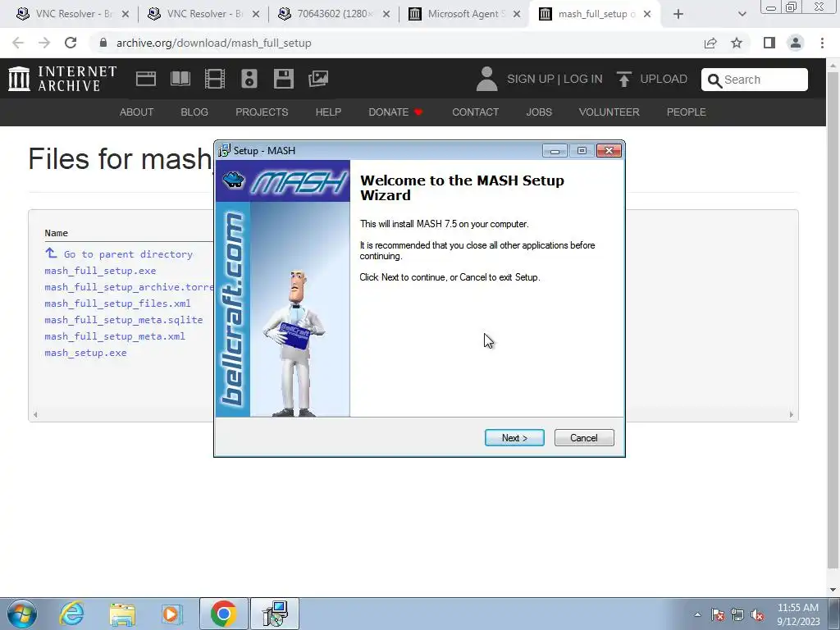Viewport: 840px width, 630px height.
Task: Click the Setup installer taskbar icon
Action: click(275, 614)
